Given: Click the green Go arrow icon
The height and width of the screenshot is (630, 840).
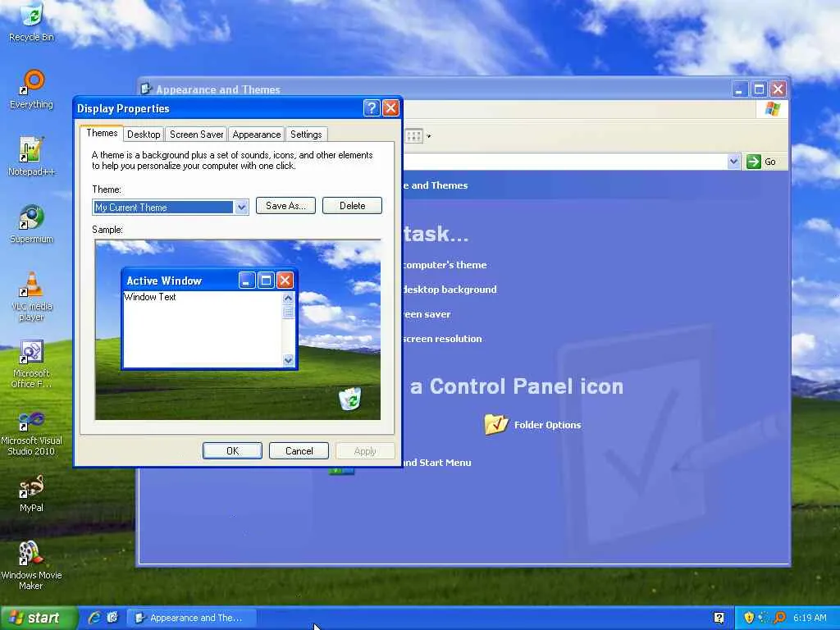Looking at the screenshot, I should pos(753,162).
